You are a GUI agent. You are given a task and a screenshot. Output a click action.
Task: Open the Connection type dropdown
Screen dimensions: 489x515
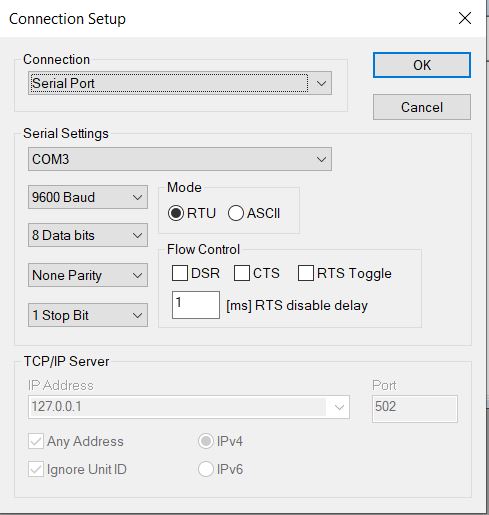pos(180,83)
